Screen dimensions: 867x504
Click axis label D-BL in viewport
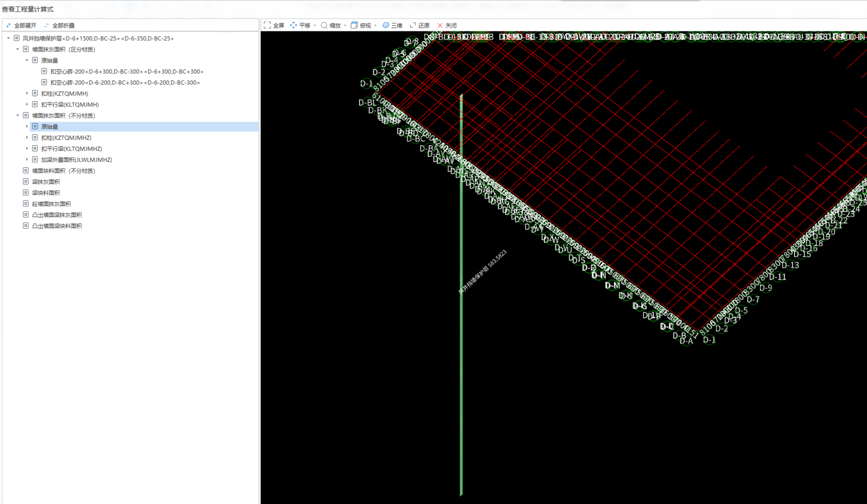pyautogui.click(x=367, y=103)
